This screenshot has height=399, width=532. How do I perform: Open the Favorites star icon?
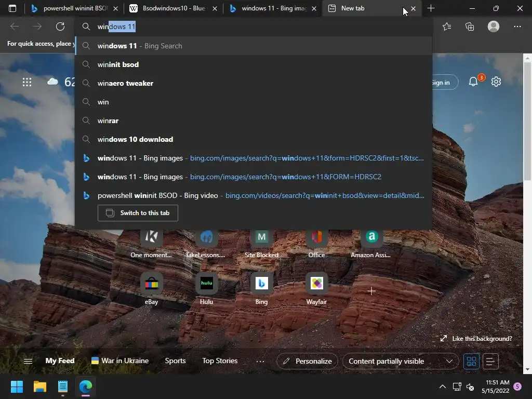pos(447,26)
